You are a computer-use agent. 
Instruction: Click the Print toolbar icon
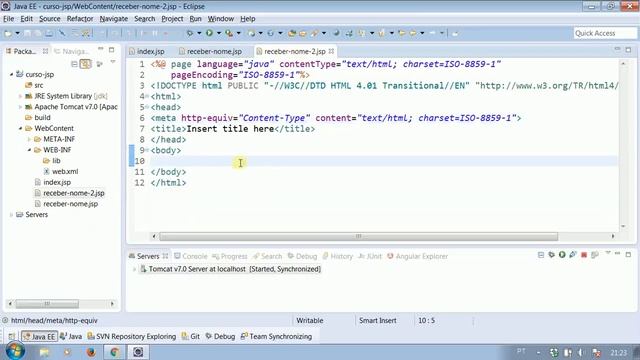coord(49,33)
